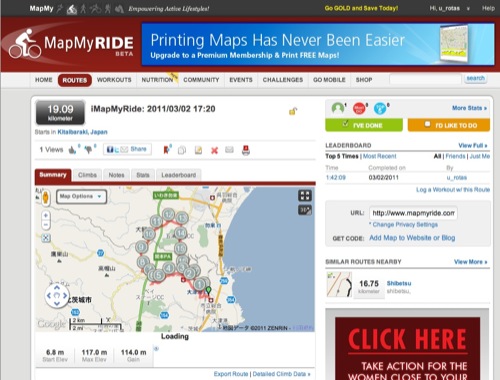Click the green person stats icon

click(x=338, y=108)
